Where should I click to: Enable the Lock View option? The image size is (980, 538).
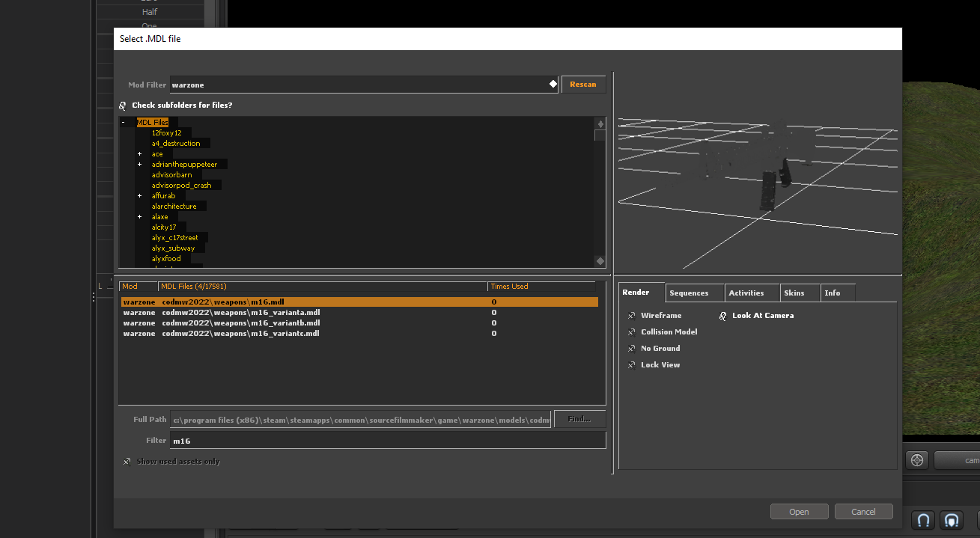632,365
